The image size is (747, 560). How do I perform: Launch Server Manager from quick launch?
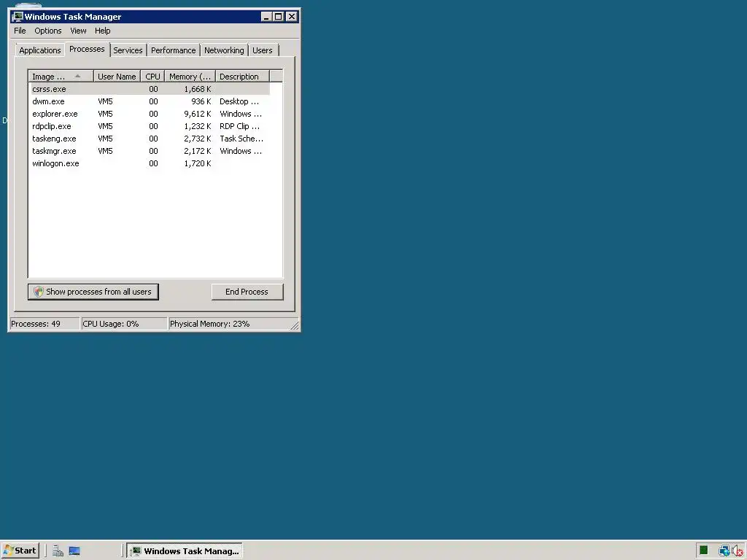[x=58, y=551]
